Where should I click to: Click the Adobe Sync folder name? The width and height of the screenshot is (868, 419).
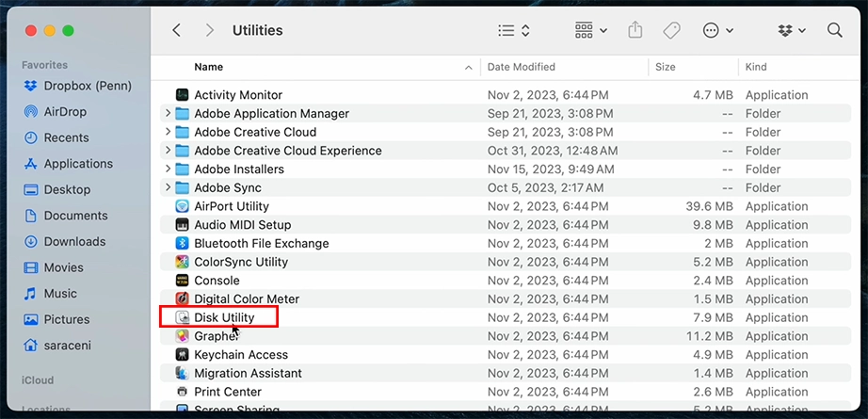[228, 187]
